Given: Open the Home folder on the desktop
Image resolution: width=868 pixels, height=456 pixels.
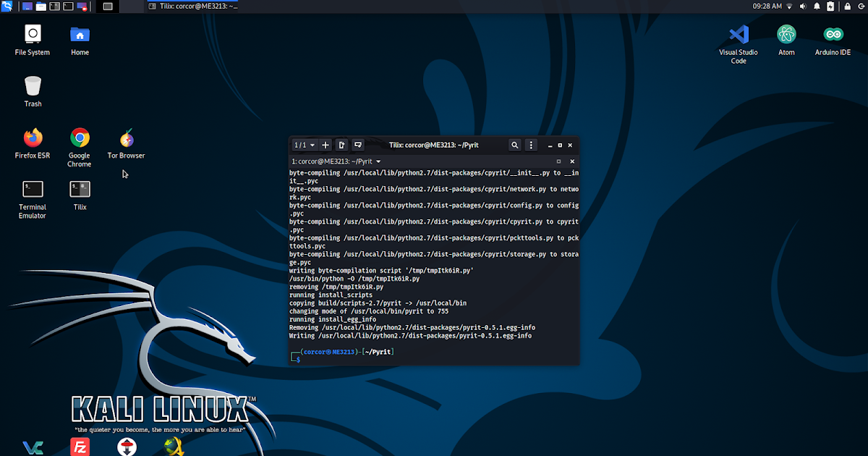Looking at the screenshot, I should pyautogui.click(x=79, y=34).
